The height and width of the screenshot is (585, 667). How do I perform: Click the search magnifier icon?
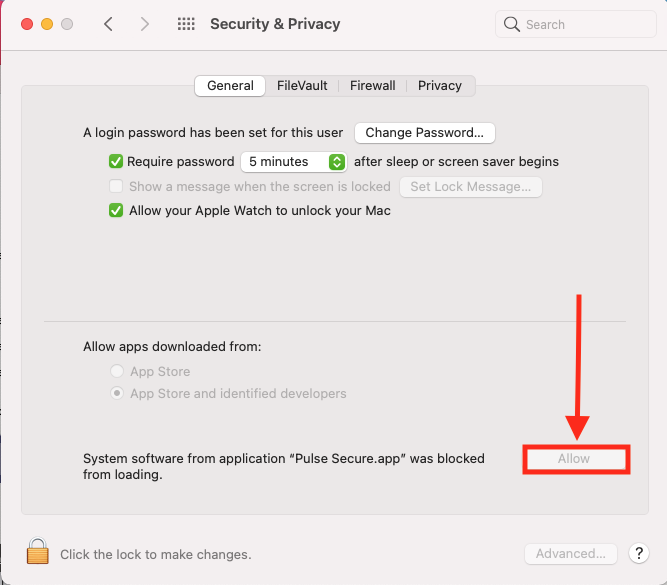(512, 24)
